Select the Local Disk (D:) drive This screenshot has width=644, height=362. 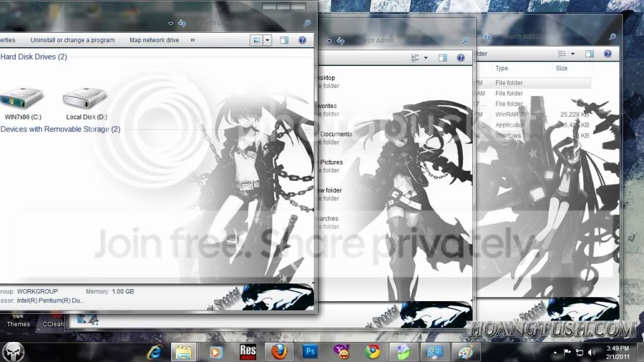click(86, 104)
